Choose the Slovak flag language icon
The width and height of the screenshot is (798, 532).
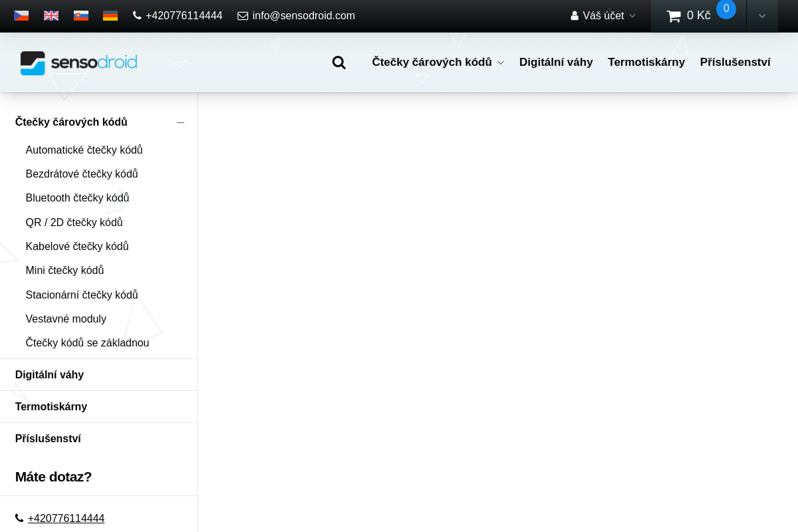(81, 16)
